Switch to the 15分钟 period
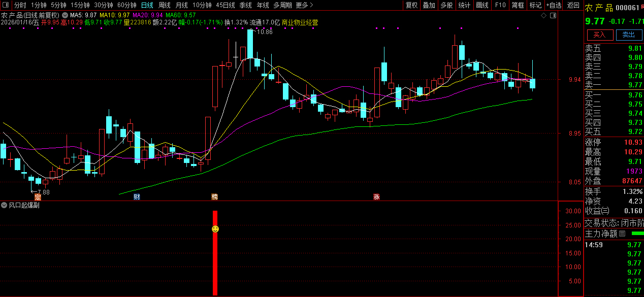This screenshot has width=644, height=297. click(x=80, y=5)
